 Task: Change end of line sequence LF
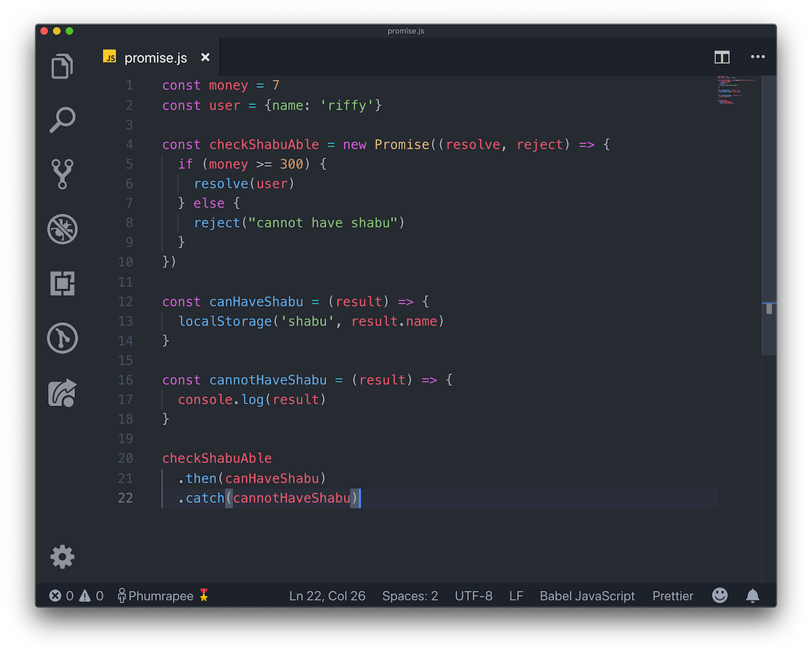pyautogui.click(x=516, y=596)
